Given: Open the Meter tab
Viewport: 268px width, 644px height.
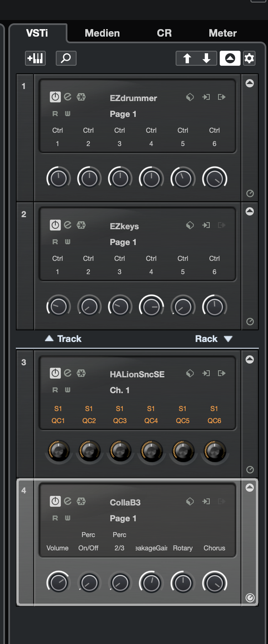Looking at the screenshot, I should [223, 33].
